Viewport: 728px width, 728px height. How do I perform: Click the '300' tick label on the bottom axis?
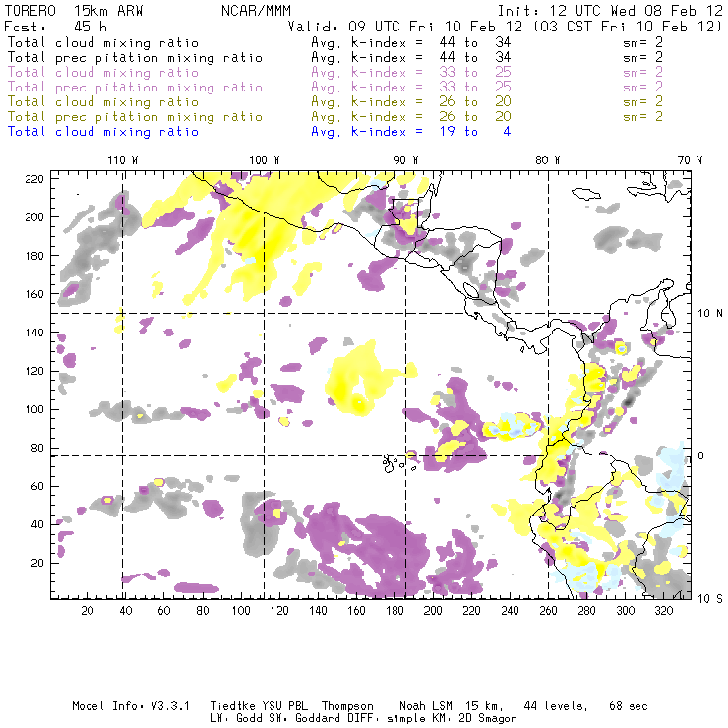coord(626,611)
